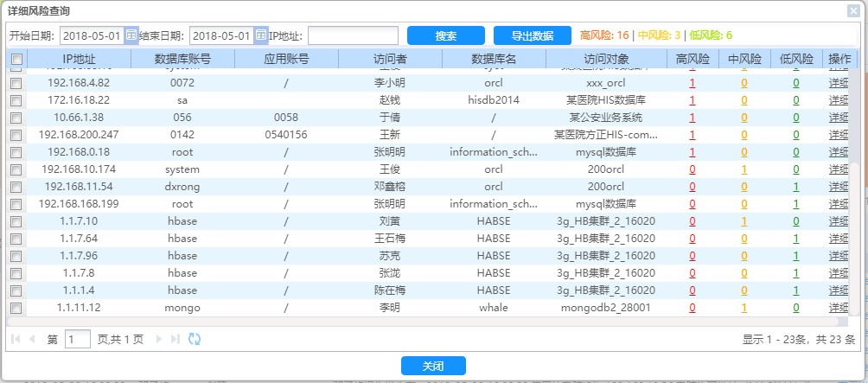The width and height of the screenshot is (868, 383).
Task: Go to previous page arrow icon
Action: (33, 340)
